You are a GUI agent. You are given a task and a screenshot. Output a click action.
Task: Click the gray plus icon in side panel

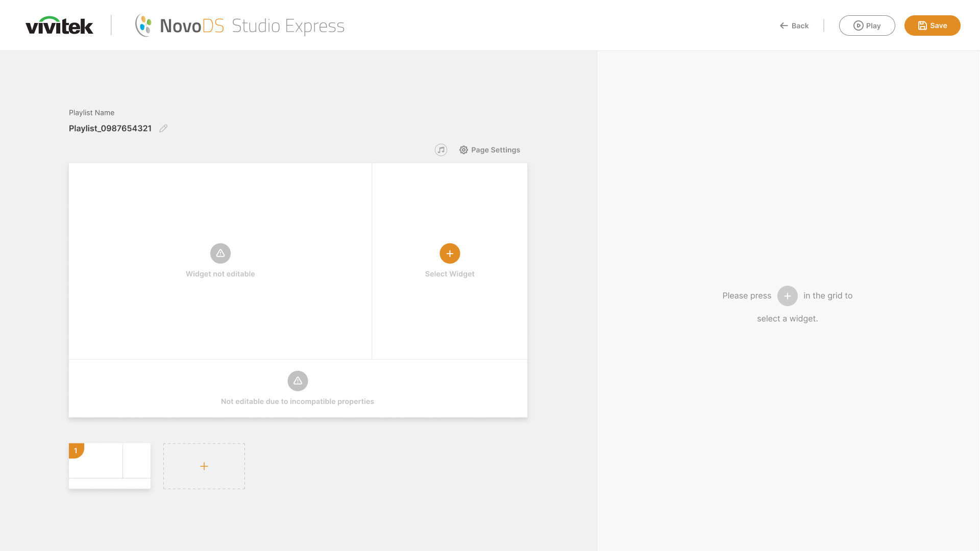(x=787, y=296)
